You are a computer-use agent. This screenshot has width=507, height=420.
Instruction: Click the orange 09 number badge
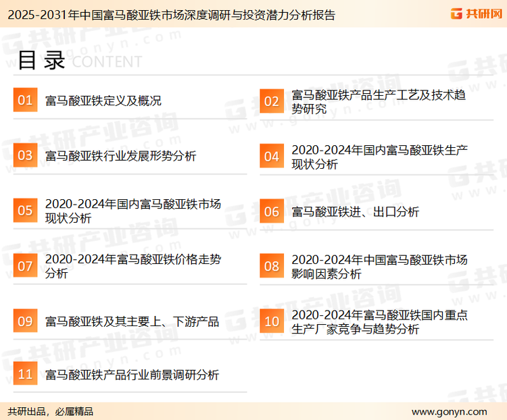[x=25, y=321]
